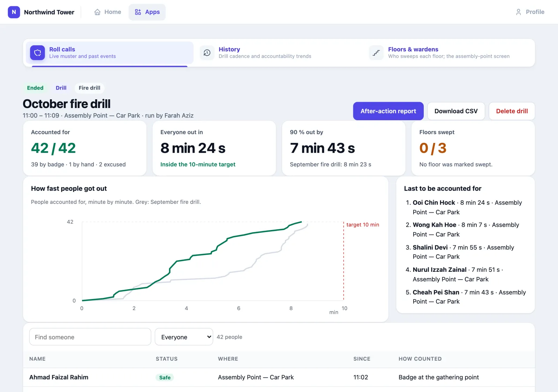
Task: Click the 0 / 3 floors swept value
Action: pos(433,148)
